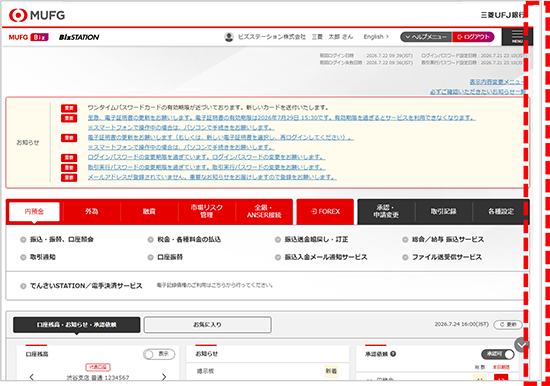Select the 取引記録 tab

click(444, 211)
